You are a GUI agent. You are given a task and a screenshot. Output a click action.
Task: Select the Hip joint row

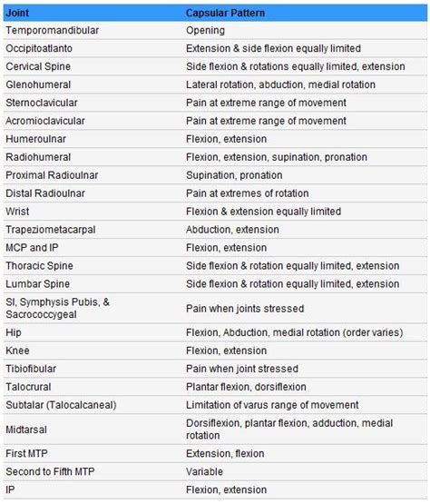pyautogui.click(x=215, y=332)
